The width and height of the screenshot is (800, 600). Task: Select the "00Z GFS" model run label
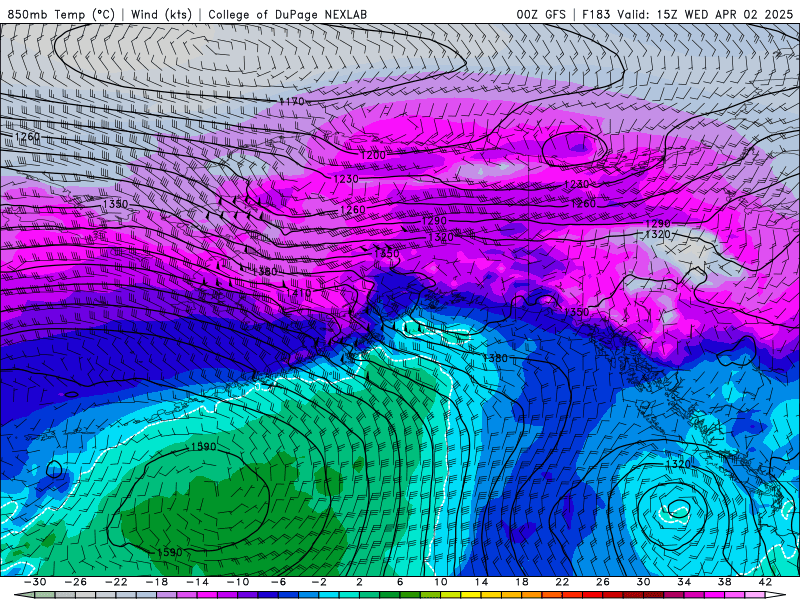541,14
